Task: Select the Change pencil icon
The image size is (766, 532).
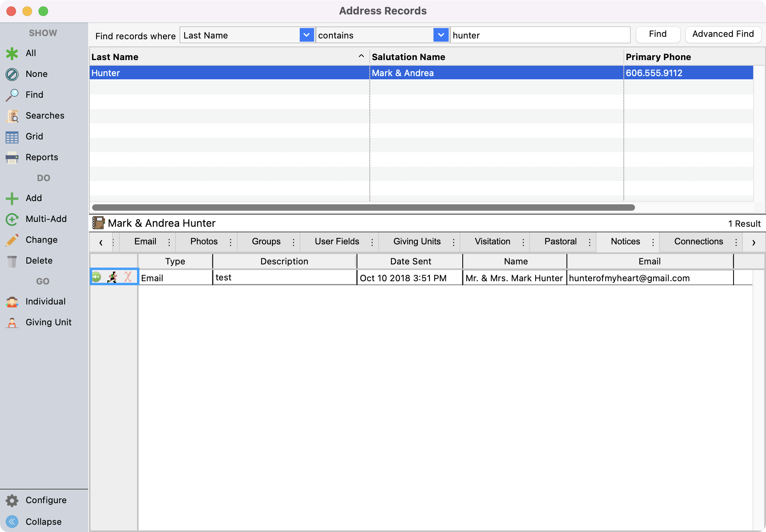Action: [12, 240]
